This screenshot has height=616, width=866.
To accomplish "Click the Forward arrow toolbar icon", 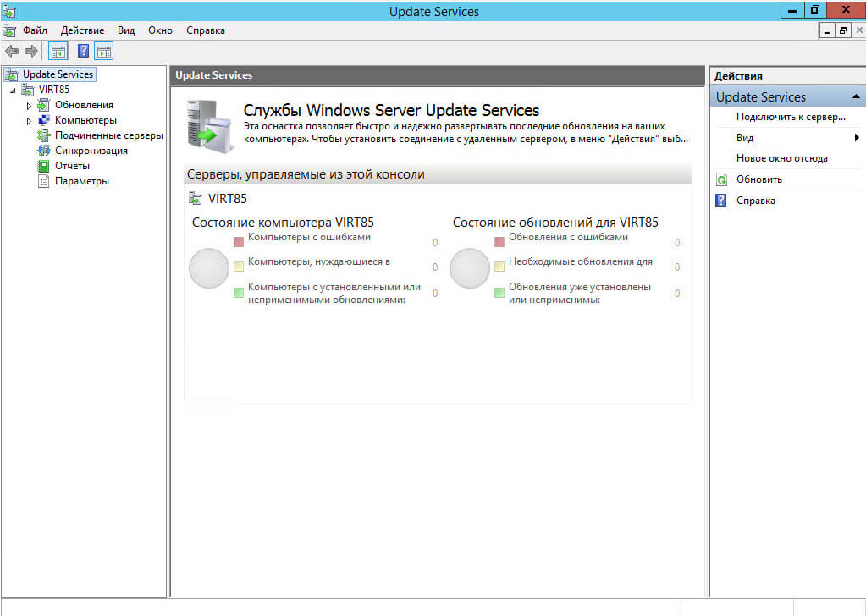I will [31, 52].
